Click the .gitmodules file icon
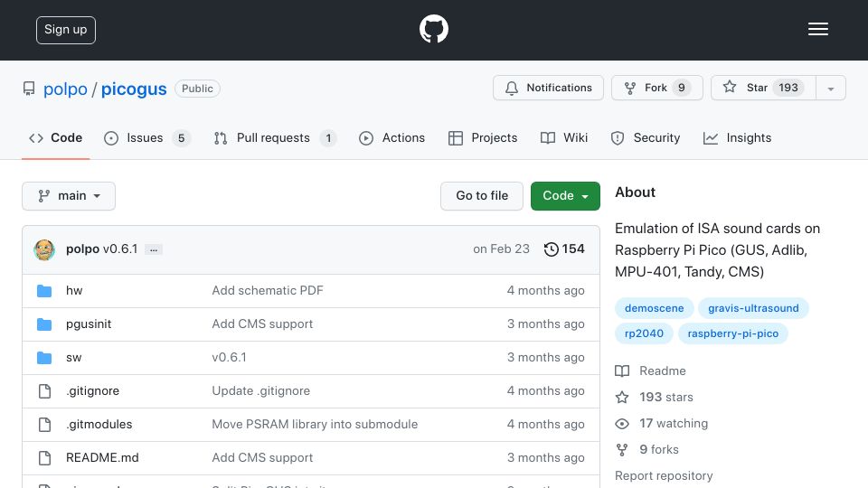The width and height of the screenshot is (868, 488). pyautogui.click(x=44, y=425)
